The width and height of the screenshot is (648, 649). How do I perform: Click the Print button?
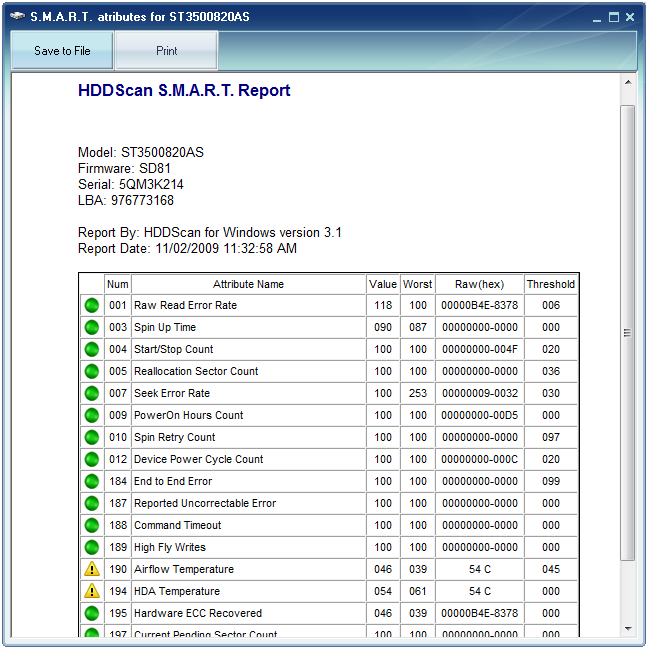point(166,50)
